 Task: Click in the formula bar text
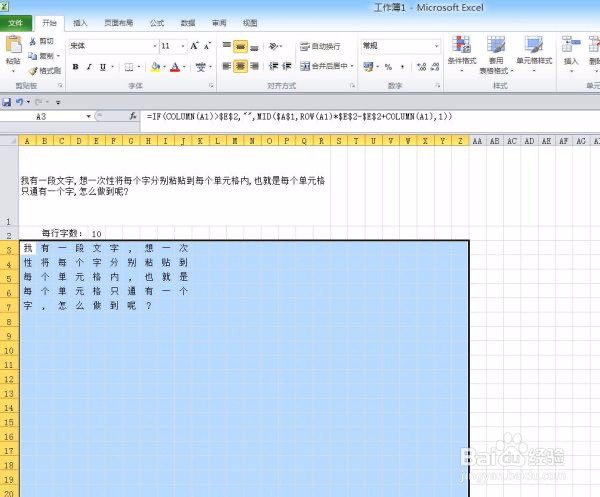[299, 116]
